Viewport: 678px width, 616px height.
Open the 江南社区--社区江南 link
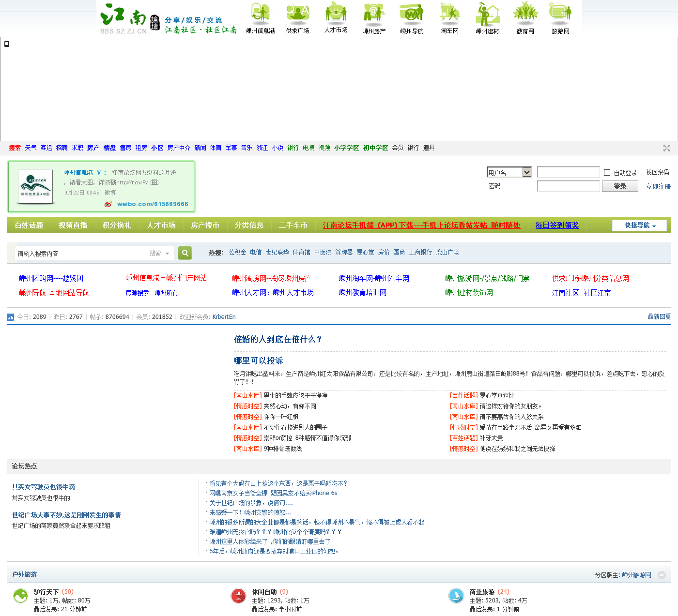[x=581, y=293]
